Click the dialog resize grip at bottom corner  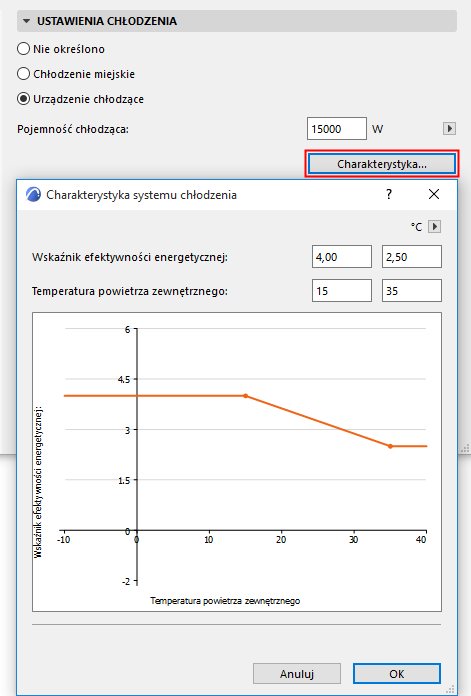pos(451,689)
